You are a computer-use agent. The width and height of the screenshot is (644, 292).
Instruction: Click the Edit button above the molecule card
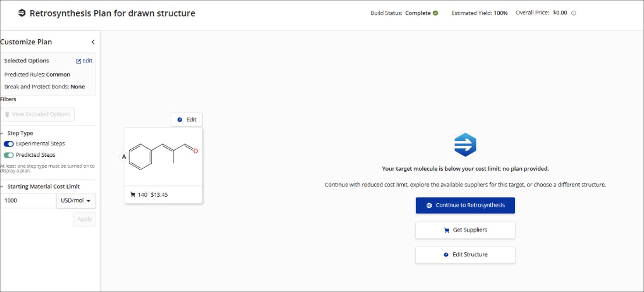(186, 119)
